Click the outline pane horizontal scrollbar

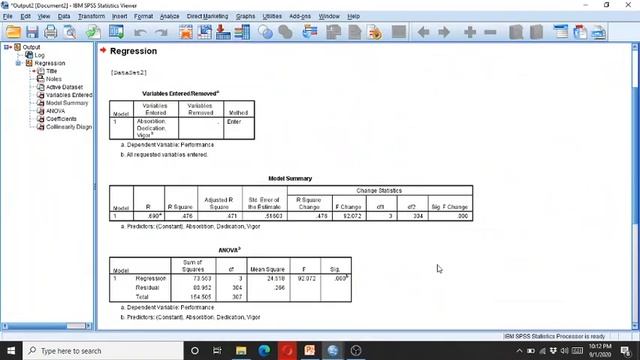pos(47,326)
